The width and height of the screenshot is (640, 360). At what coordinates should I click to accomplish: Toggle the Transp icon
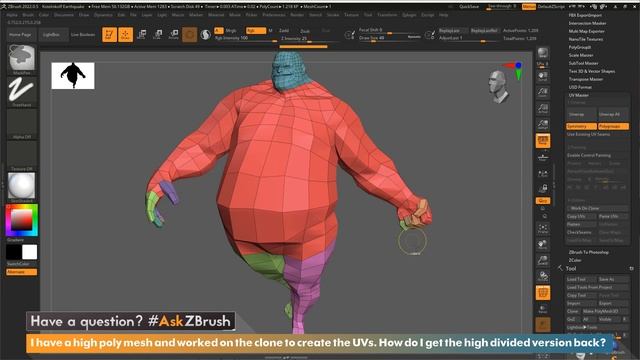coord(543,309)
